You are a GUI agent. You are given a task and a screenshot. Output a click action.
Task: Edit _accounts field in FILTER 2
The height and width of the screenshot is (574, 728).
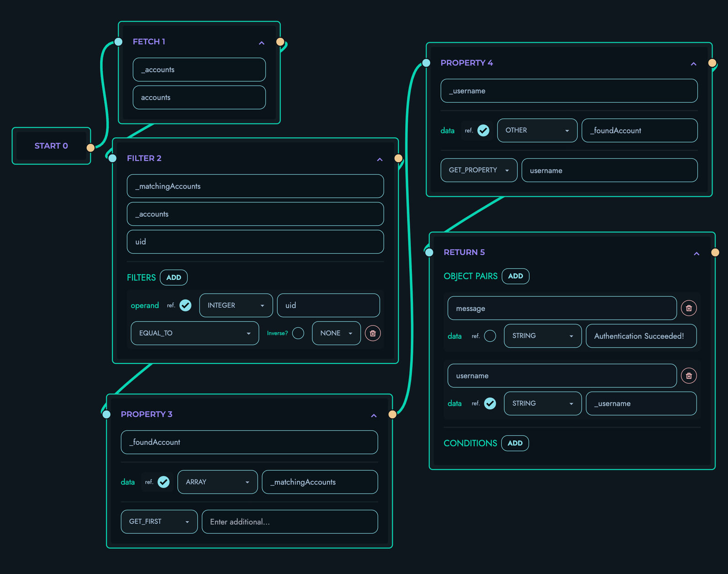click(x=255, y=214)
